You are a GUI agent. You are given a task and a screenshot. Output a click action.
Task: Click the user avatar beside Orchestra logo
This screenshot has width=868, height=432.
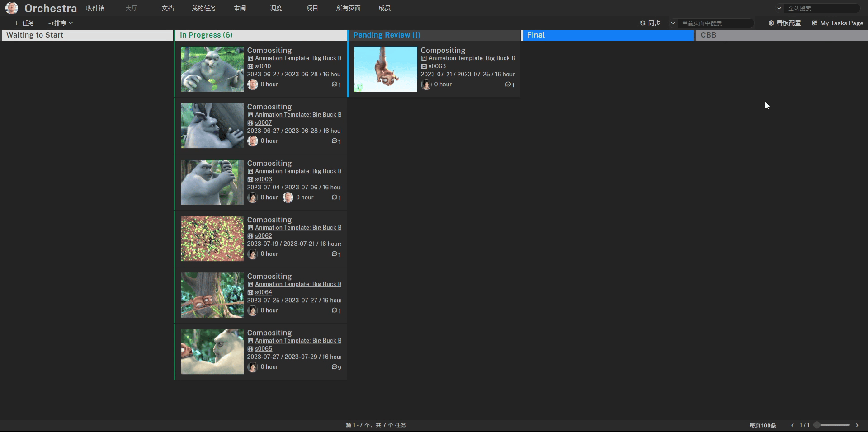[12, 8]
